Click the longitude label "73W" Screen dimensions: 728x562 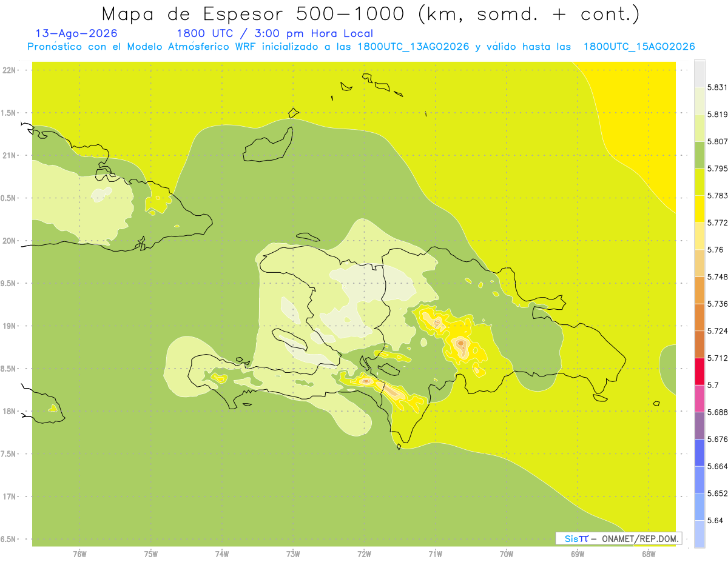point(293,554)
